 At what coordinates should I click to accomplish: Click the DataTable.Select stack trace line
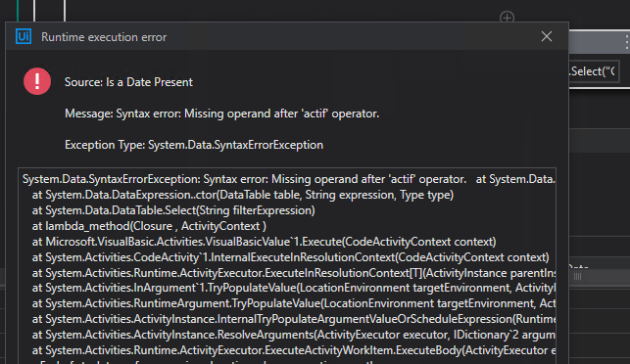point(173,210)
